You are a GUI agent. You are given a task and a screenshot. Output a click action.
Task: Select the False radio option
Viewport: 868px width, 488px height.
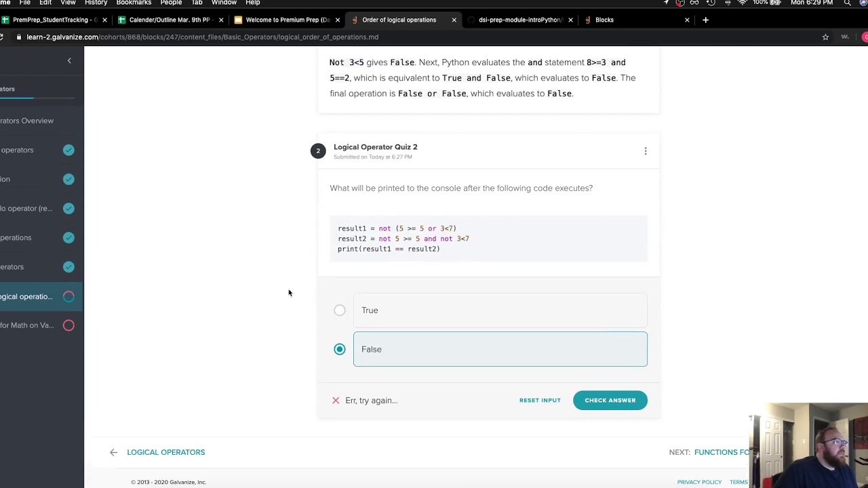(340, 349)
